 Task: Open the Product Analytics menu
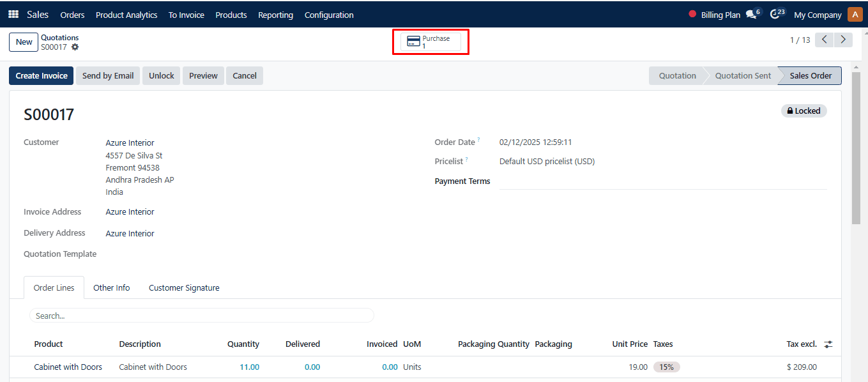click(126, 15)
